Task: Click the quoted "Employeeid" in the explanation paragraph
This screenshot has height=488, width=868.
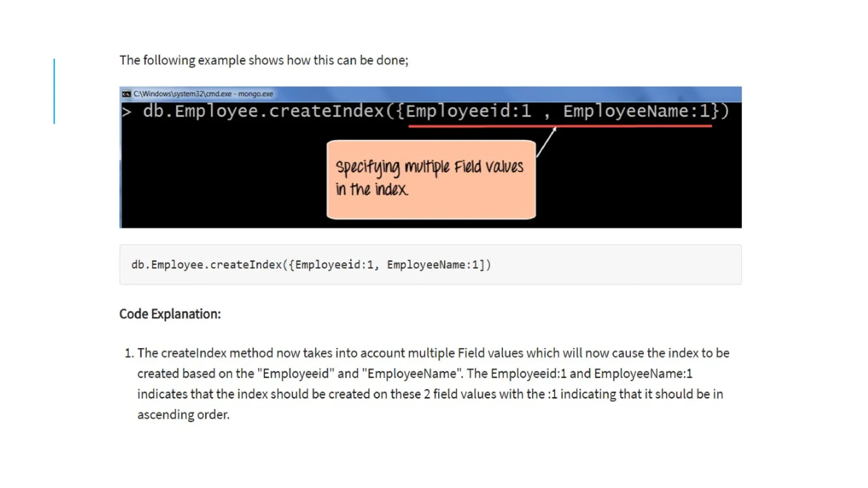Action: tap(295, 374)
